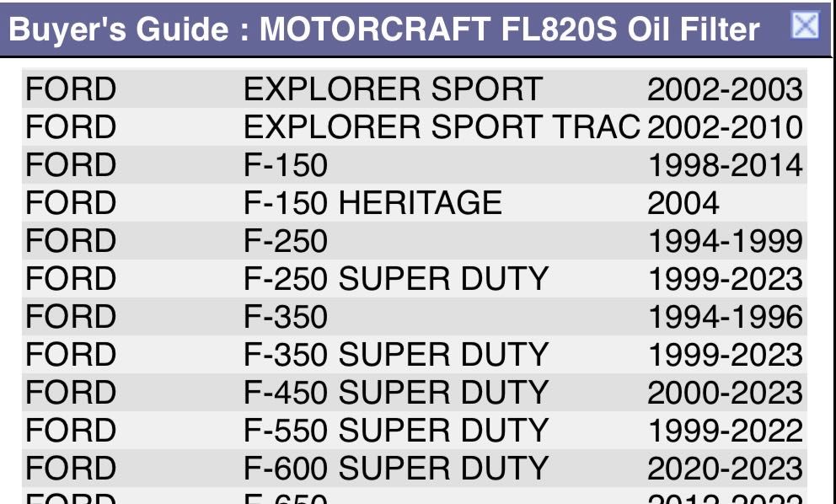Screen dimensions: 836x504
Task: Click the EXPLORER SPORT TRAC model name
Action: click(442, 127)
